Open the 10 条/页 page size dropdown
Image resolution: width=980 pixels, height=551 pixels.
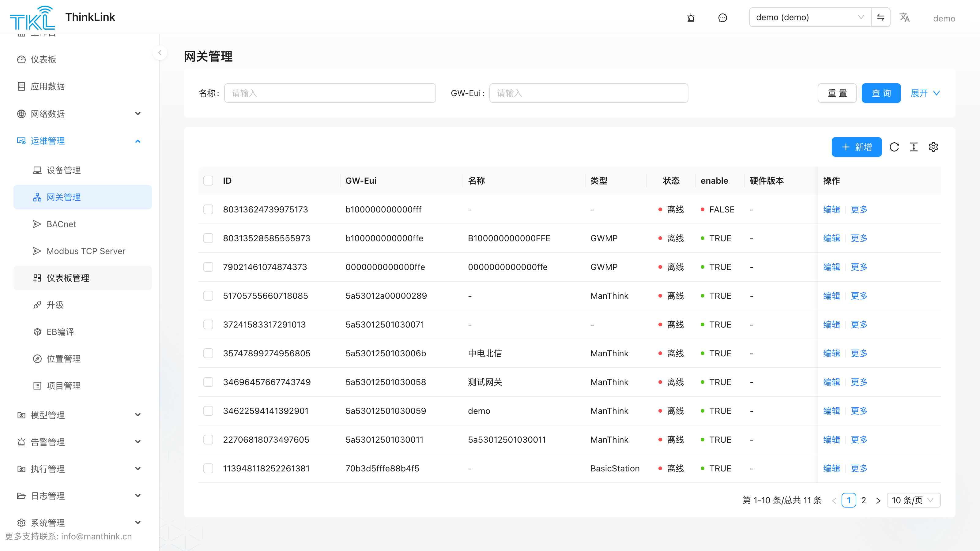pyautogui.click(x=914, y=500)
